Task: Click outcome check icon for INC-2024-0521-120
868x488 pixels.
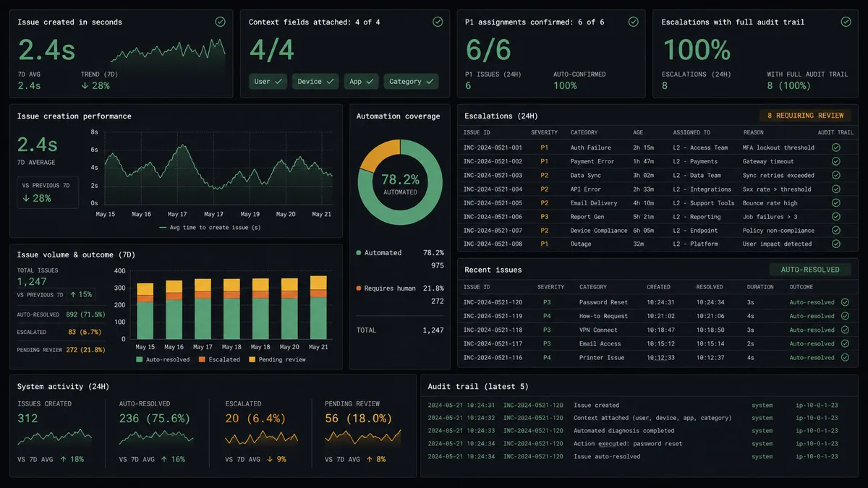Action: click(845, 302)
